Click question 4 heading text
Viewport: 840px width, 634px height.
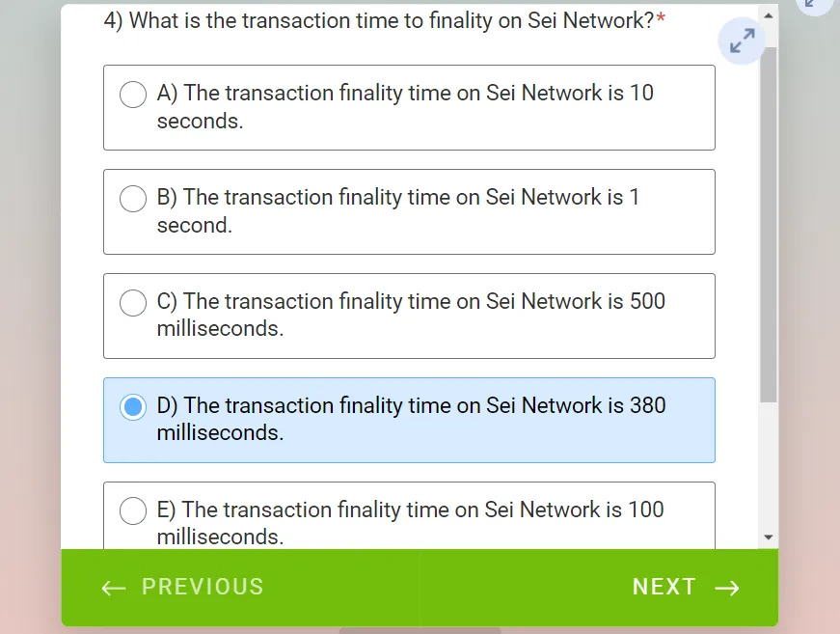click(385, 20)
